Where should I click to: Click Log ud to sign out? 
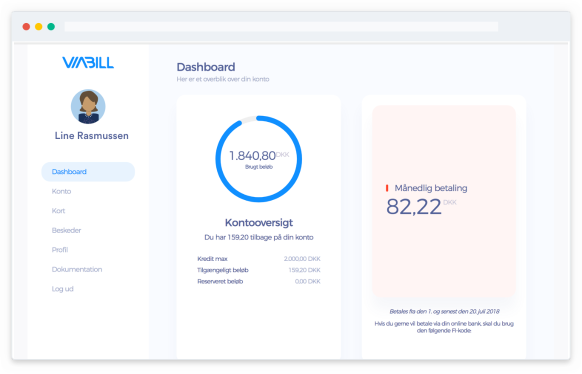pos(62,289)
